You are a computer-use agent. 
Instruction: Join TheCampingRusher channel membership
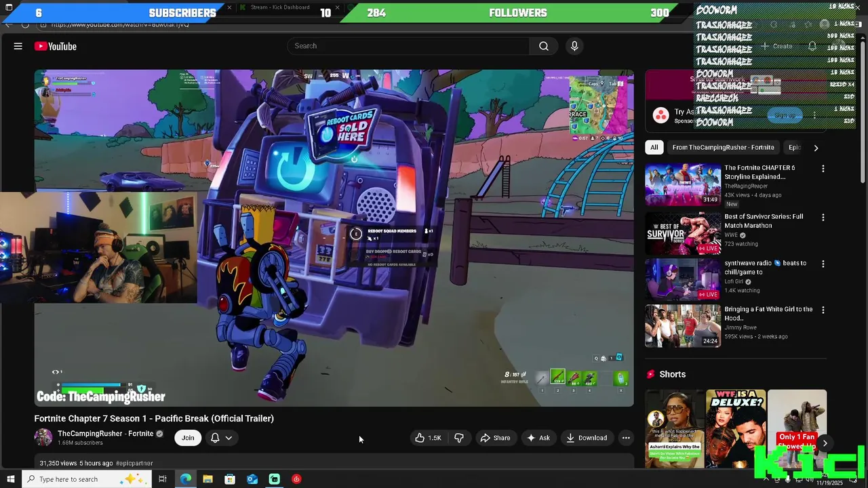click(188, 438)
